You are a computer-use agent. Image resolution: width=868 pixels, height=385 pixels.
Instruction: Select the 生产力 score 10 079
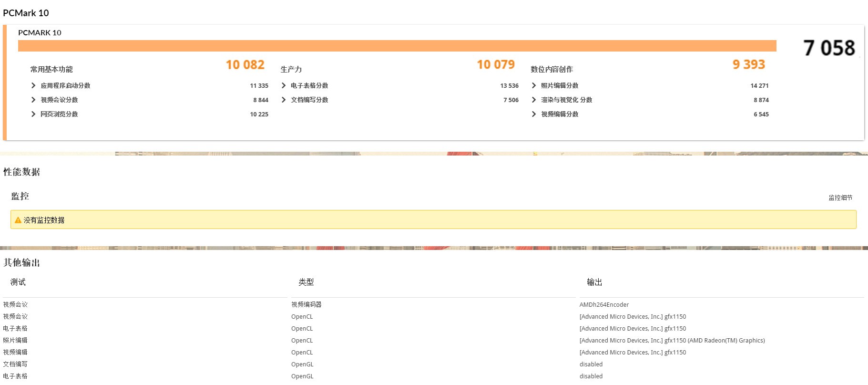pos(496,65)
